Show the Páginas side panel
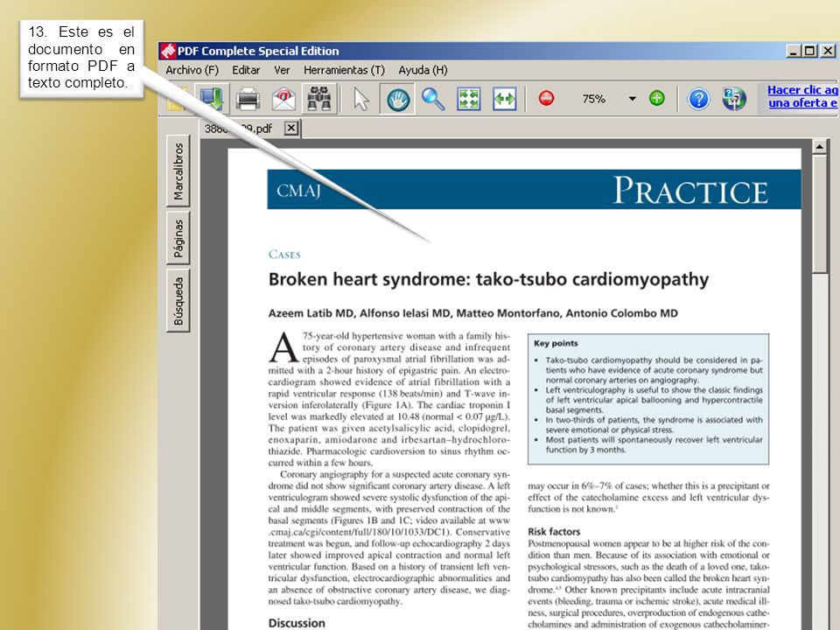Screen dimensions: 840x630 178,238
